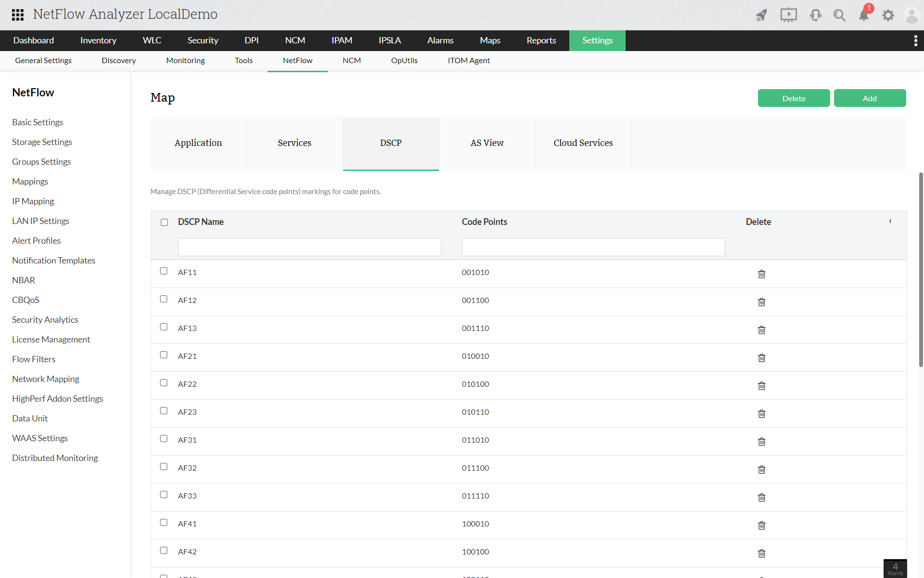
Task: Check the AF12 row checkbox
Action: click(164, 299)
